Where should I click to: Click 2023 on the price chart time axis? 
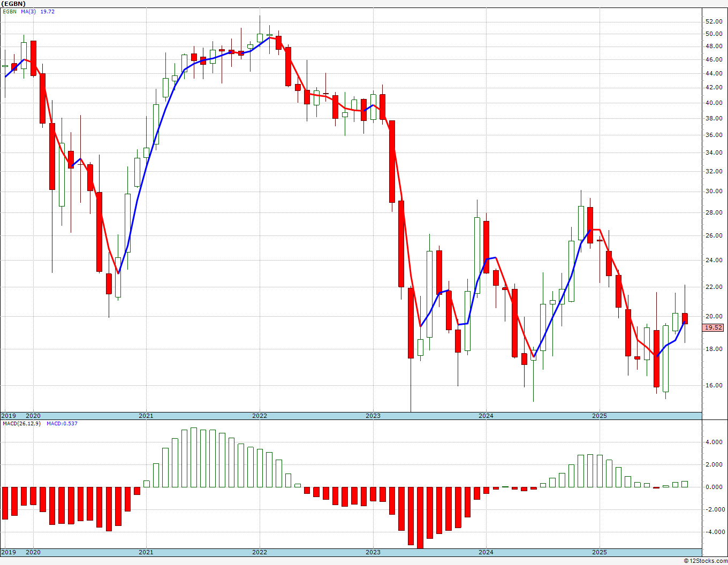pos(373,416)
